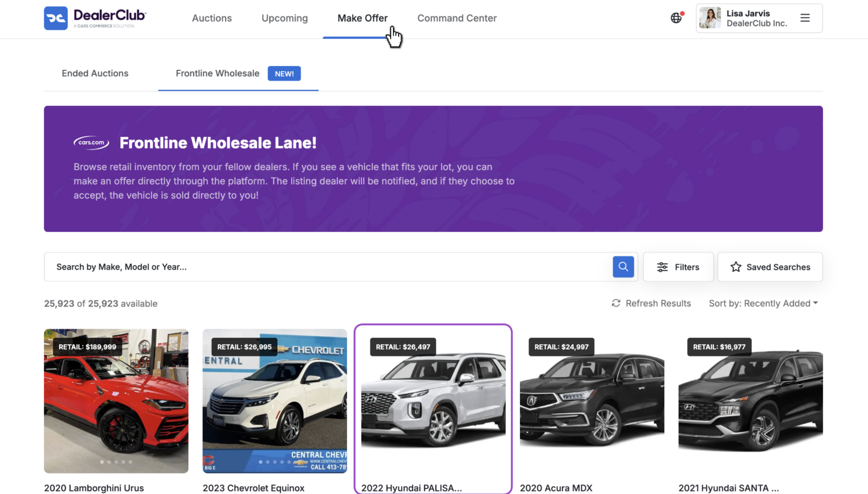Open the hamburger menu icon
This screenshot has height=494, width=868.
[x=805, y=18]
